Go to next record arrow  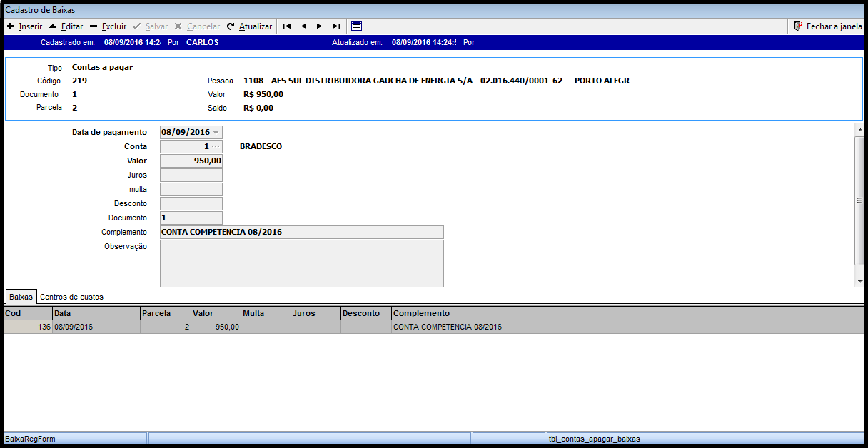click(x=319, y=26)
